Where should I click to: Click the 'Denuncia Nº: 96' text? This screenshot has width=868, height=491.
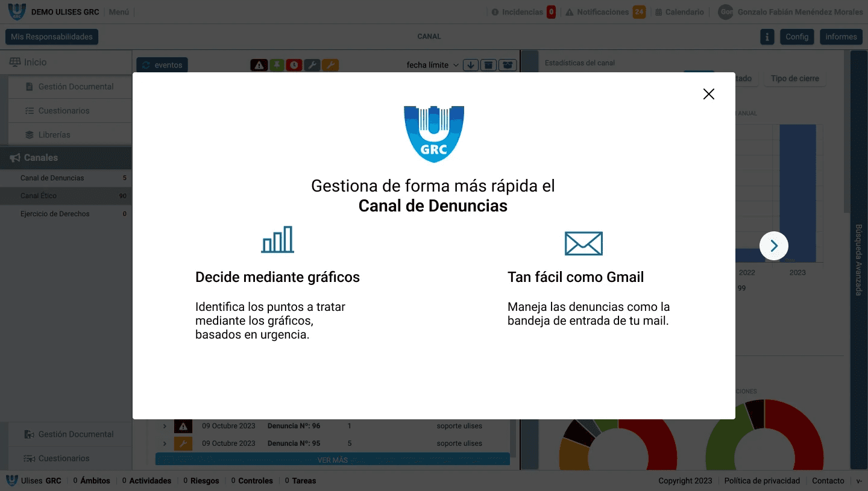click(294, 426)
